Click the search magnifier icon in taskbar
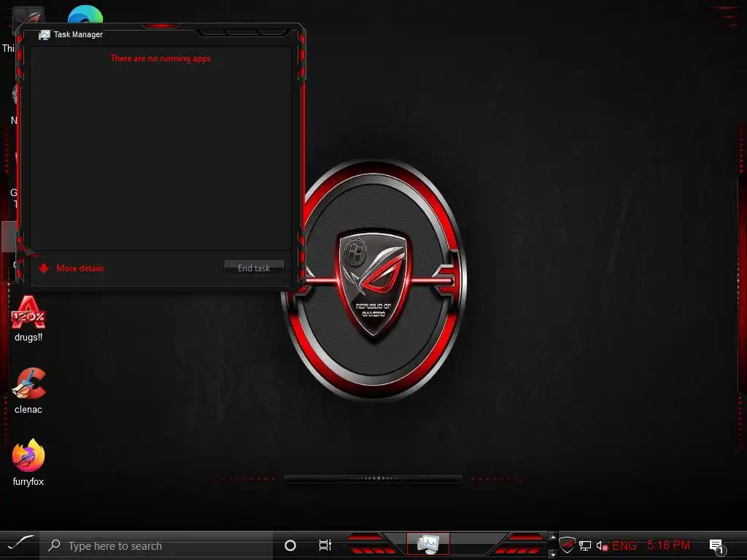The image size is (747, 560). (54, 545)
